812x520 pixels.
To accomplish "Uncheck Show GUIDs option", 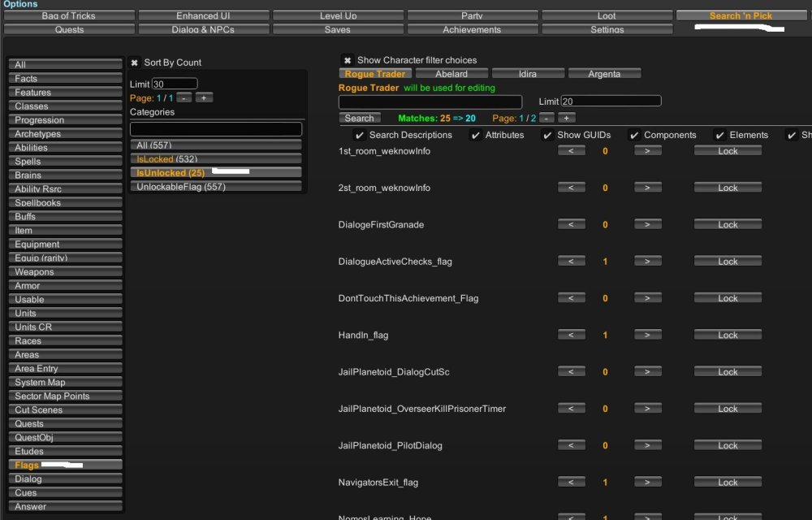I will pyautogui.click(x=547, y=135).
